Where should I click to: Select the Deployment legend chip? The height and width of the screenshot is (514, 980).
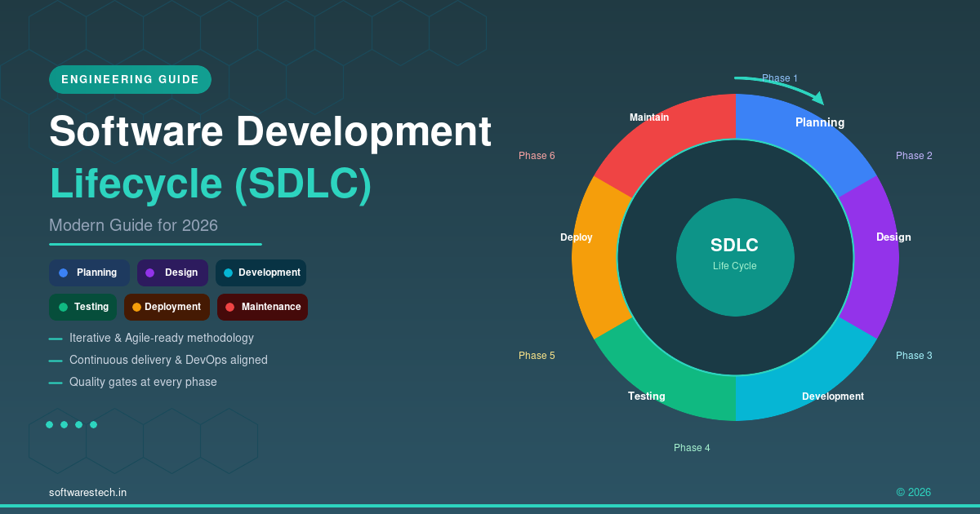(167, 307)
